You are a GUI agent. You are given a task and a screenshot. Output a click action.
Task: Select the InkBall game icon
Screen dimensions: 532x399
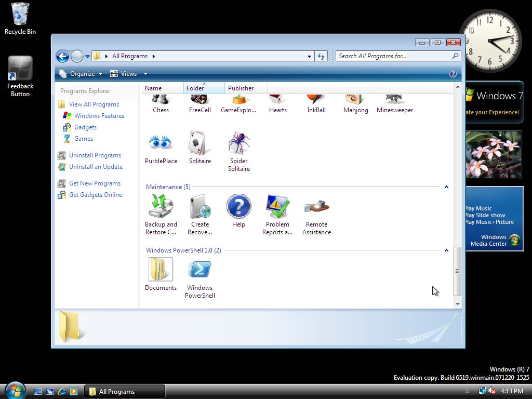(x=316, y=100)
